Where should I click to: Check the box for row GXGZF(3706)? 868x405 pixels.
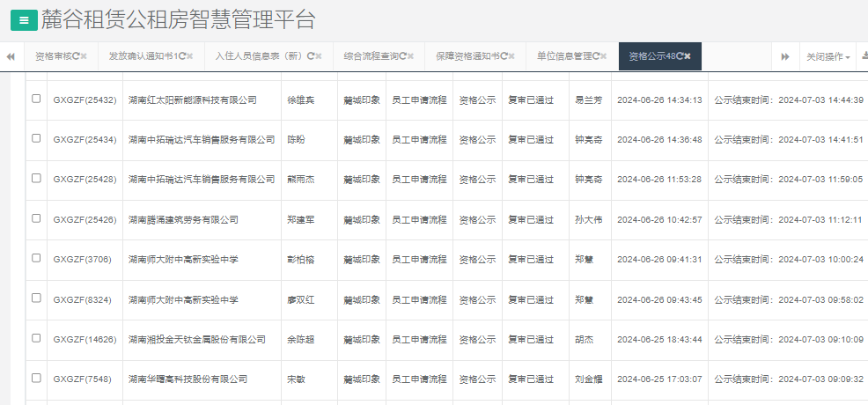(x=36, y=258)
